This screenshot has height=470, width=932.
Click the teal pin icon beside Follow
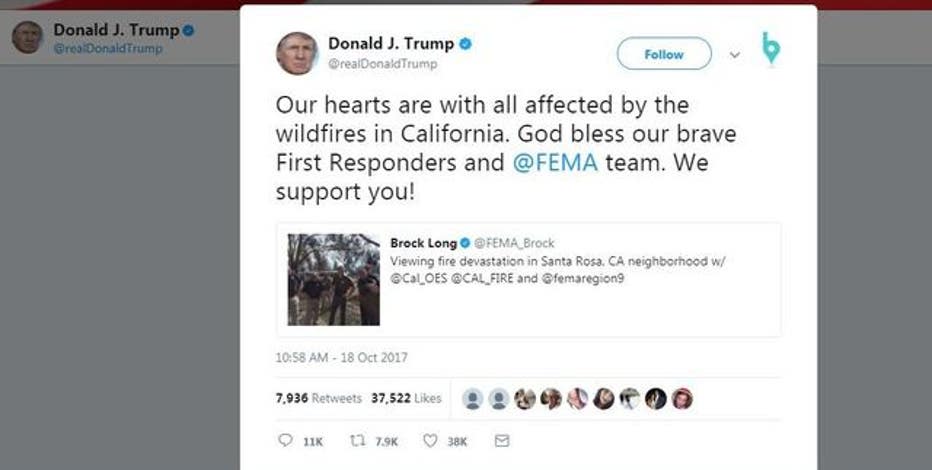coord(771,49)
